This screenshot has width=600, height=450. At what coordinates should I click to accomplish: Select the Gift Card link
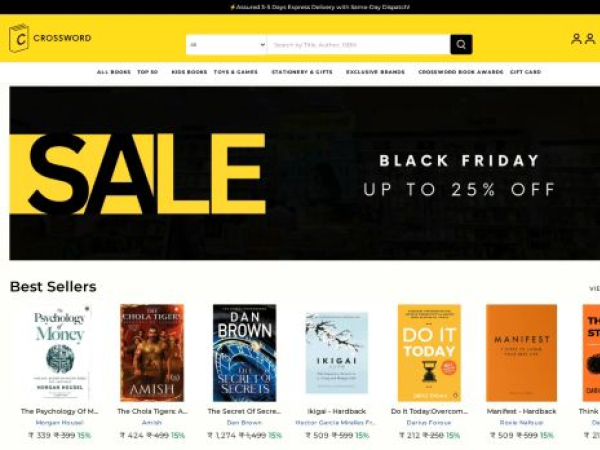[525, 72]
